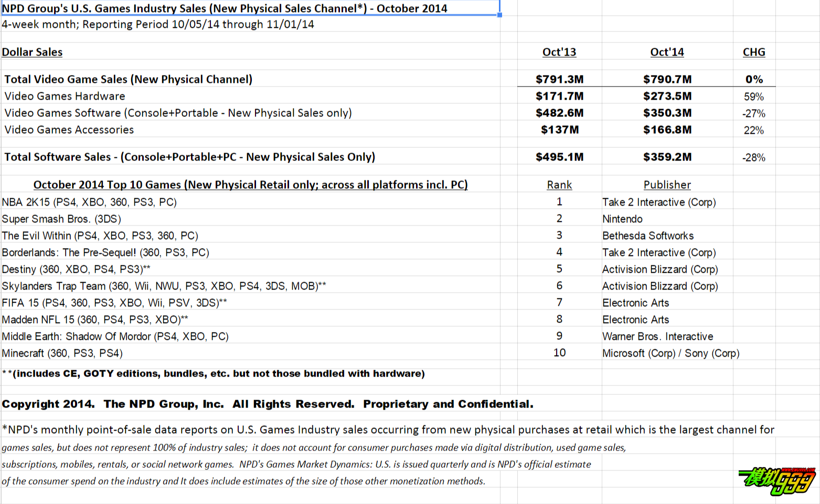Select the 0% change cell
Image resolution: width=820 pixels, height=504 pixels.
pyautogui.click(x=754, y=79)
